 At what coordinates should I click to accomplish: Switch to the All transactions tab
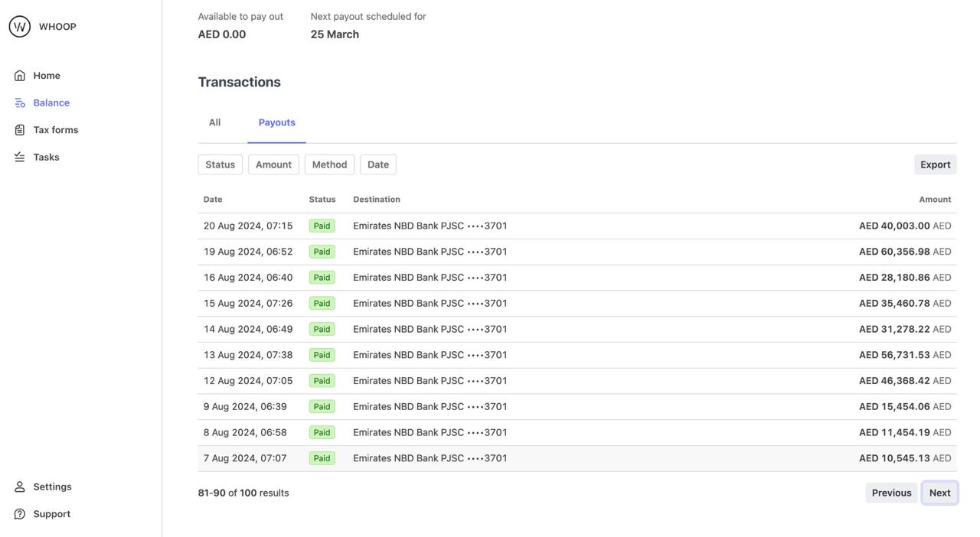click(x=214, y=122)
